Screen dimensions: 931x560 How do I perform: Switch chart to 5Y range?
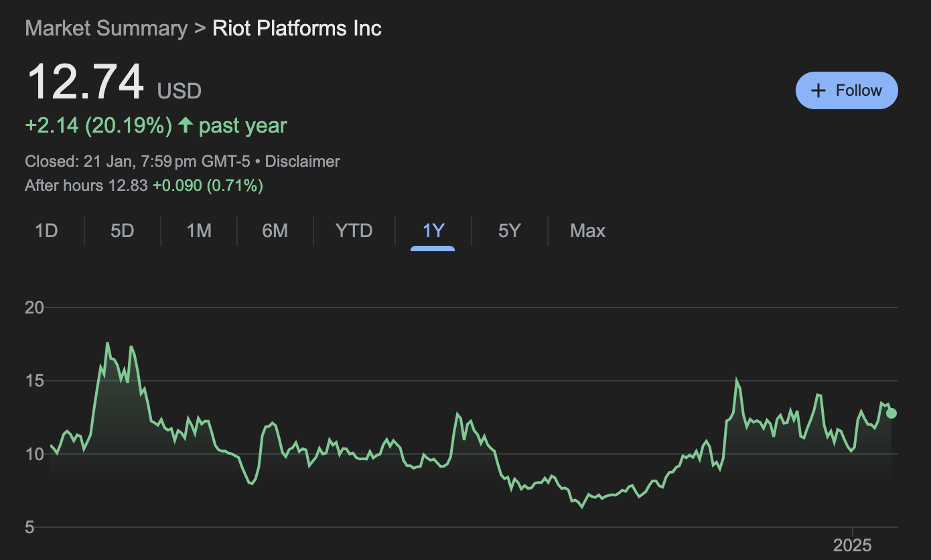point(509,231)
